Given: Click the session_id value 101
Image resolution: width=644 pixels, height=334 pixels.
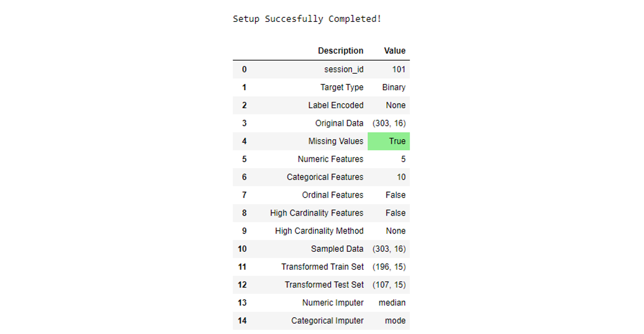Looking at the screenshot, I should point(399,70).
